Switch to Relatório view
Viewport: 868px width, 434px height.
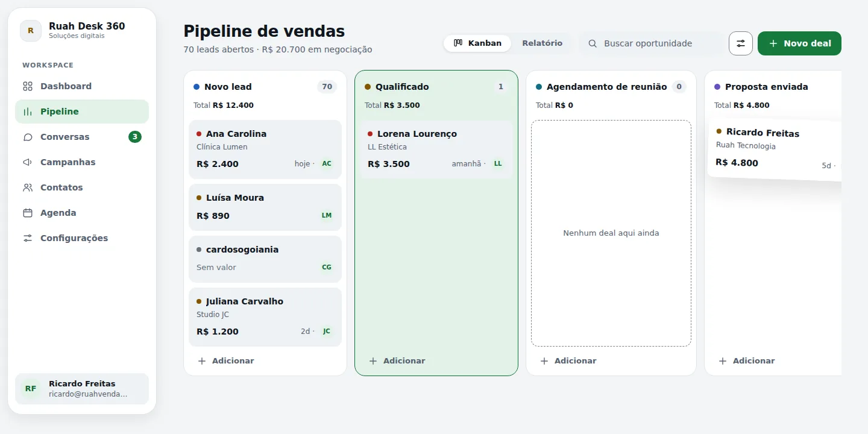pyautogui.click(x=542, y=43)
